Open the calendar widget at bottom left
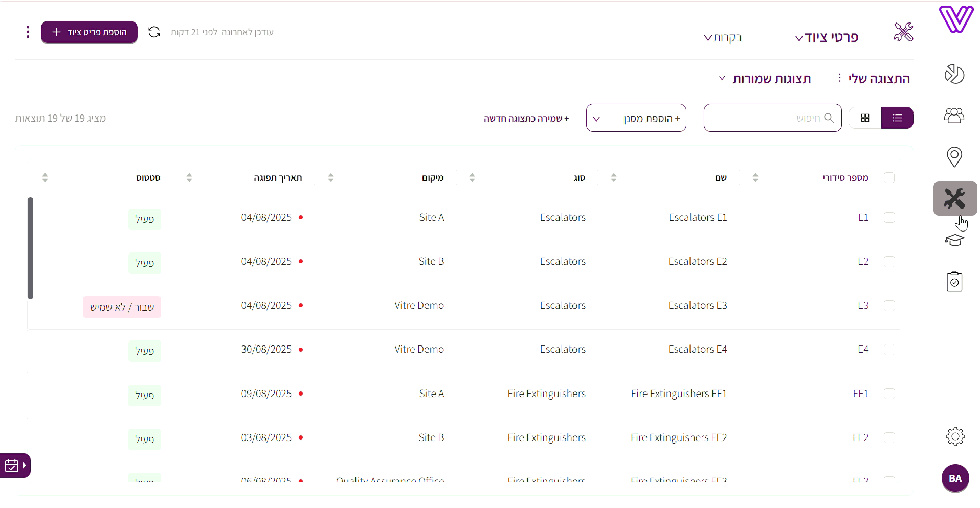The width and height of the screenshot is (980, 508). (15, 466)
